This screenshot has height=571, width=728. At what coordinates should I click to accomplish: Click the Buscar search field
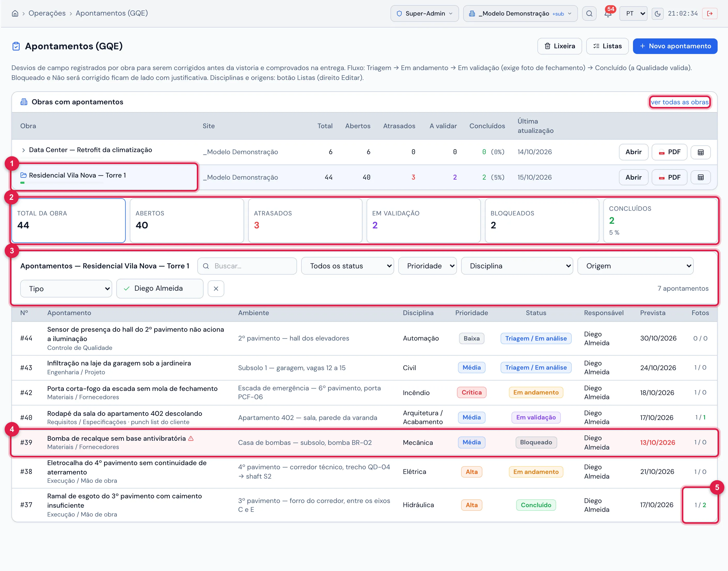[x=247, y=266]
